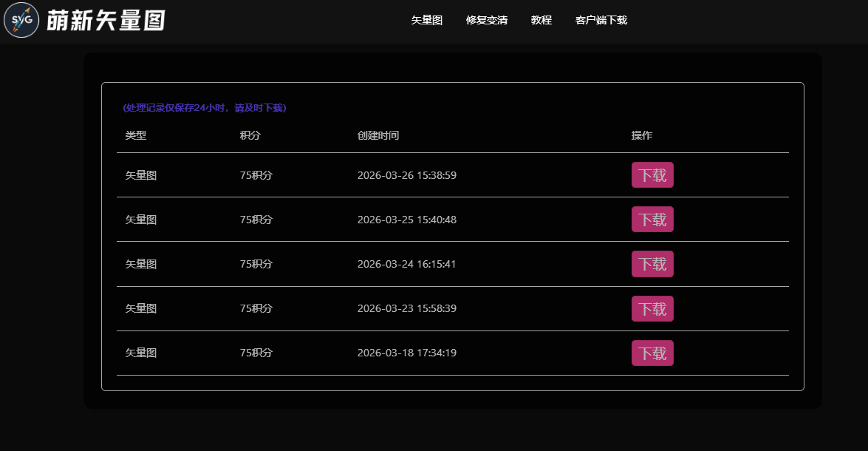Click the round SVG rocket logo icon
Screen dimensions: 868x451
pos(21,20)
